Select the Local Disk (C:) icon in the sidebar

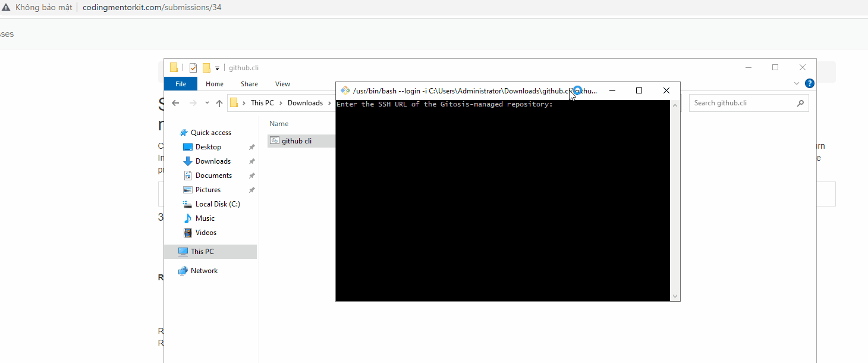(x=188, y=204)
